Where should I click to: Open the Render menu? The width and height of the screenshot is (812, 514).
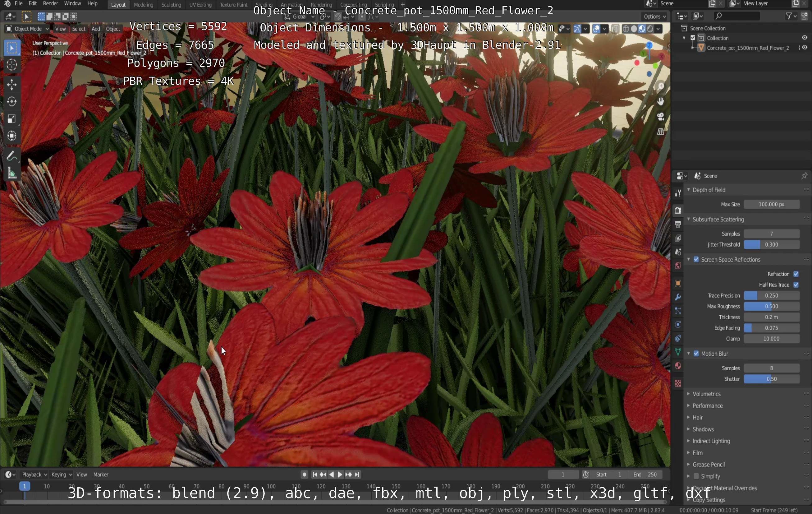[50, 3]
